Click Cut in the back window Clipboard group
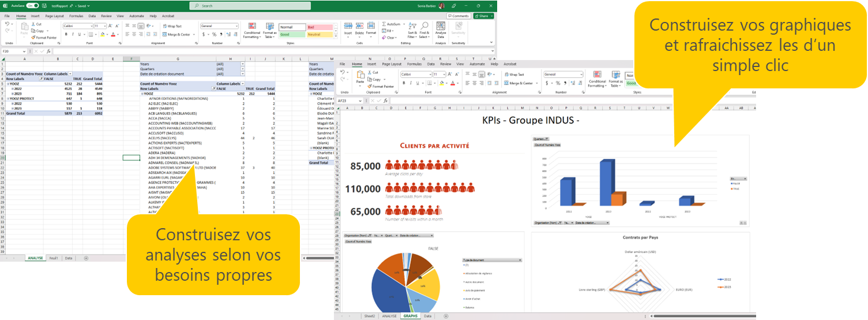Image resolution: width=868 pixels, height=320 pixels. [37, 24]
